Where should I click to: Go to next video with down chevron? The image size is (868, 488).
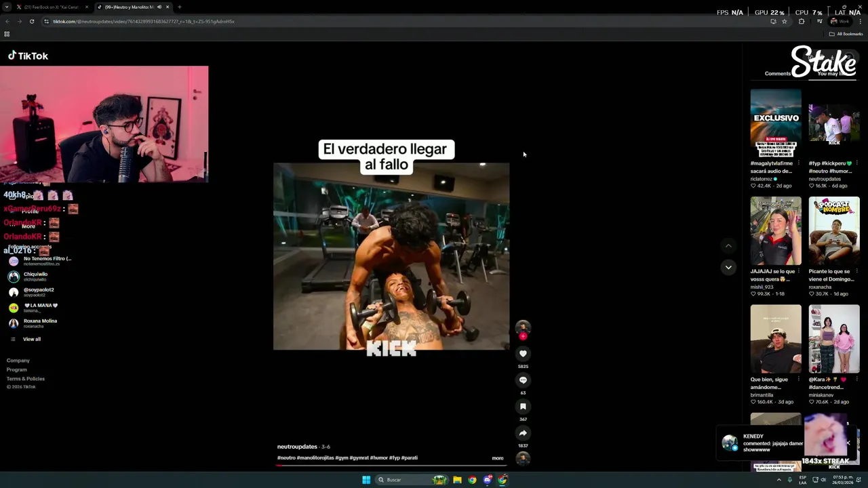pyautogui.click(x=728, y=267)
